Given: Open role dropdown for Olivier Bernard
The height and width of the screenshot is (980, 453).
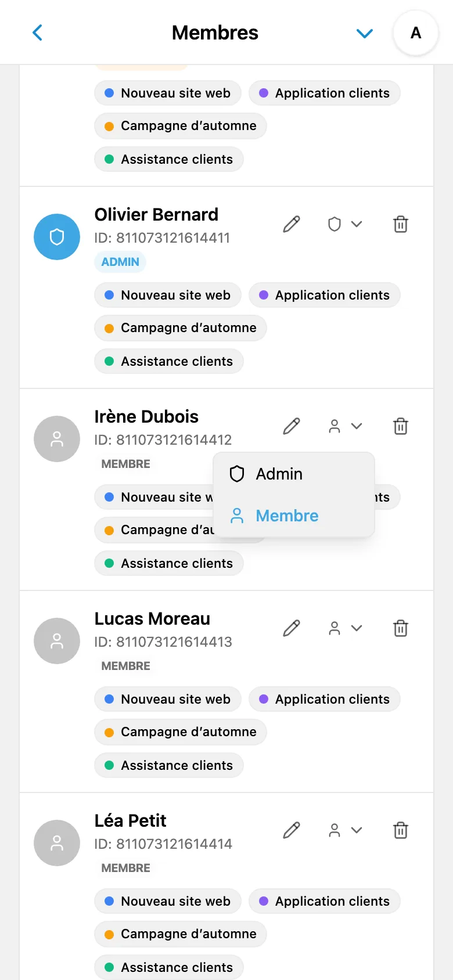Looking at the screenshot, I should pyautogui.click(x=345, y=224).
